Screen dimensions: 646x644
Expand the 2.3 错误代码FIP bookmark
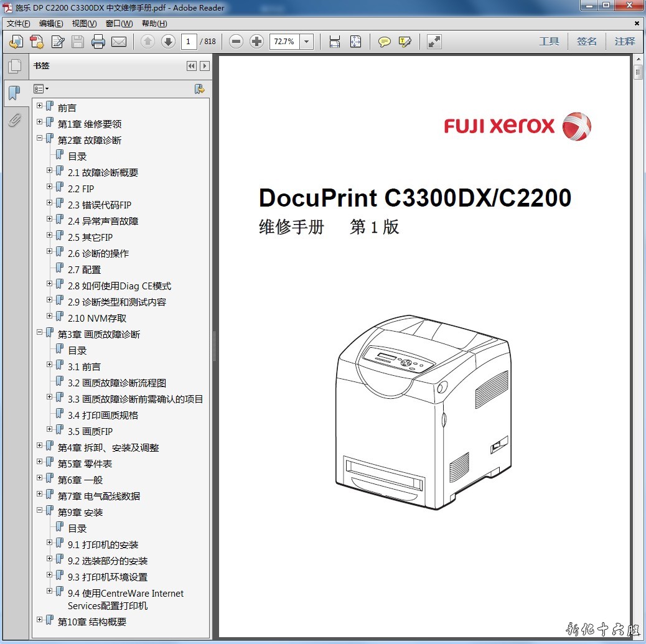(x=50, y=203)
